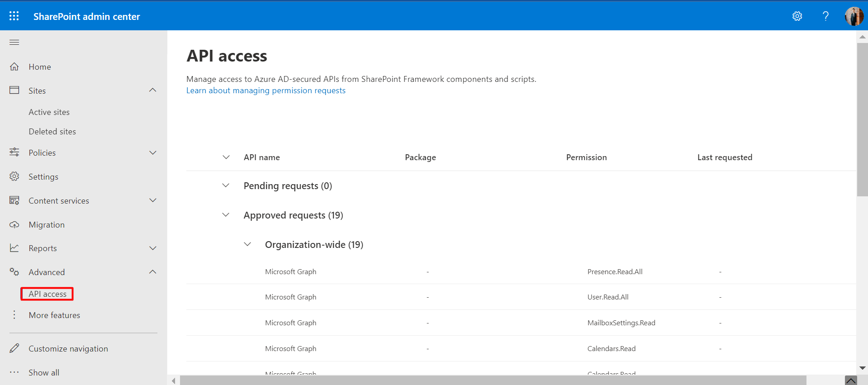Screen dimensions: 868x385
Task: Open Settings in the sidebar
Action: click(x=43, y=176)
